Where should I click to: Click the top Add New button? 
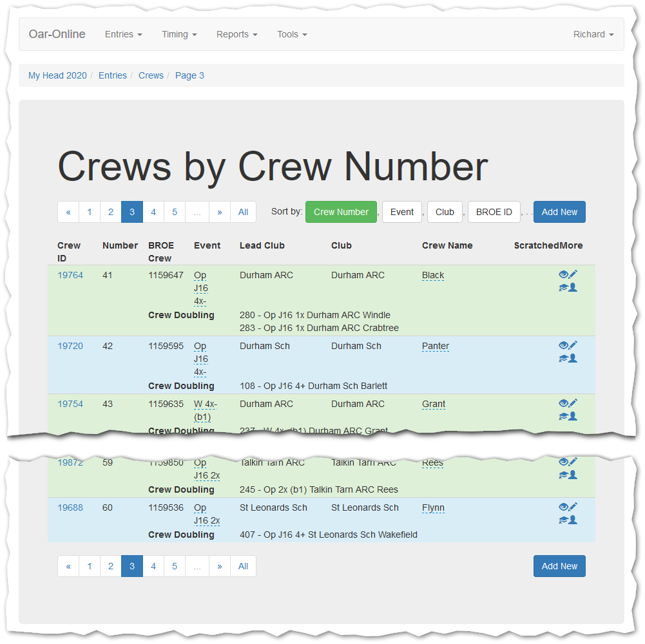(559, 212)
